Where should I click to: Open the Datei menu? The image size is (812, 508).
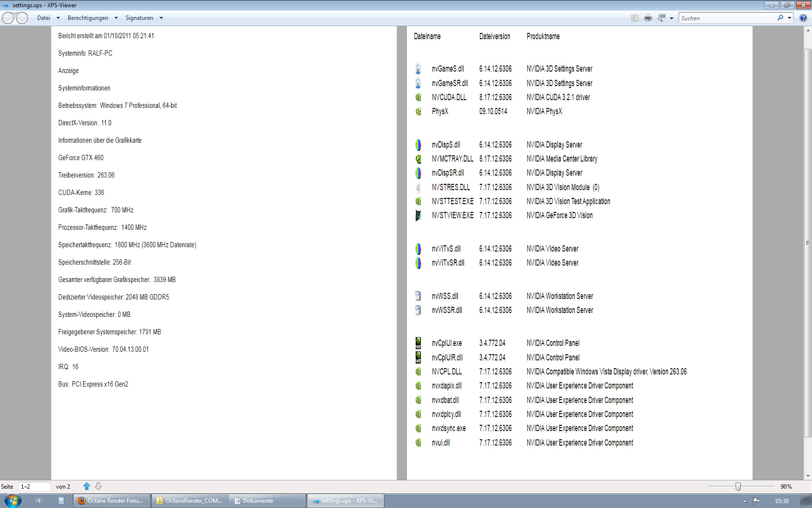coord(43,18)
